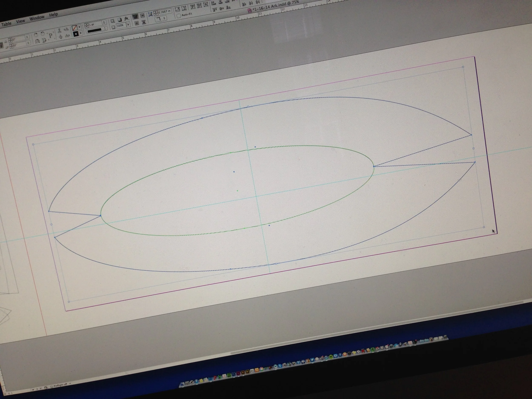
Task: Click the Align Top Edges icon
Action: [x=215, y=10]
